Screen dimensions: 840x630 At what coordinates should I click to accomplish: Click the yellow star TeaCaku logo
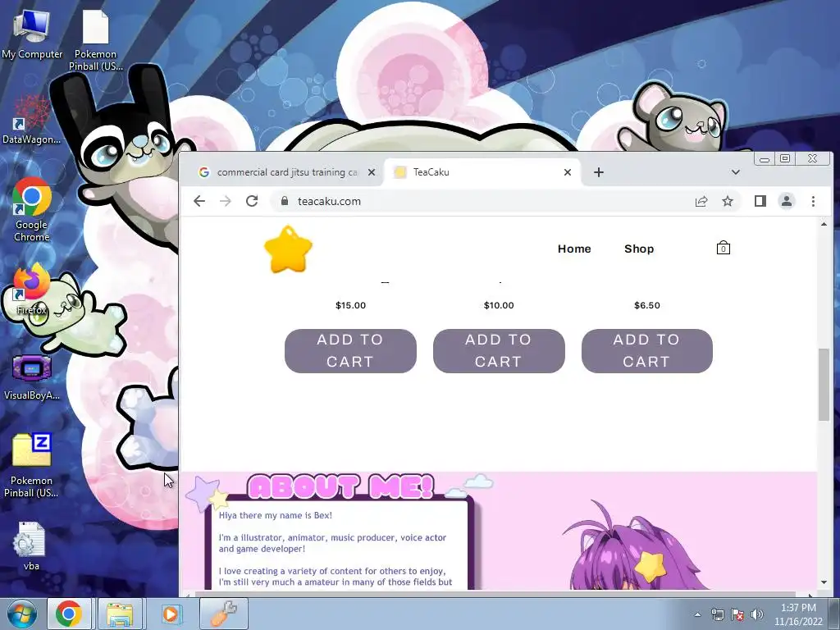point(288,249)
